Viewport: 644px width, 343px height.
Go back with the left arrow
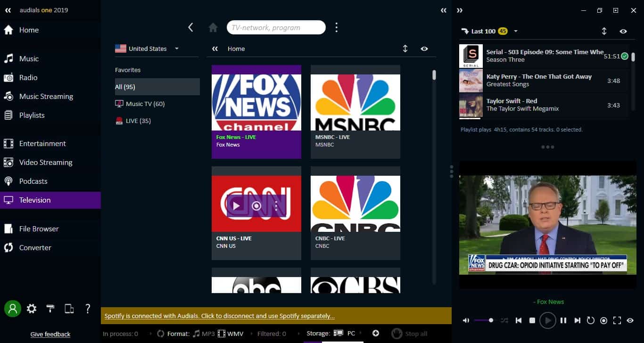pos(190,27)
